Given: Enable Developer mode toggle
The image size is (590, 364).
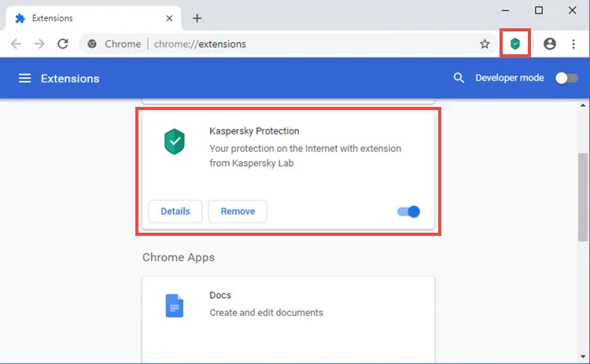Looking at the screenshot, I should [x=566, y=78].
